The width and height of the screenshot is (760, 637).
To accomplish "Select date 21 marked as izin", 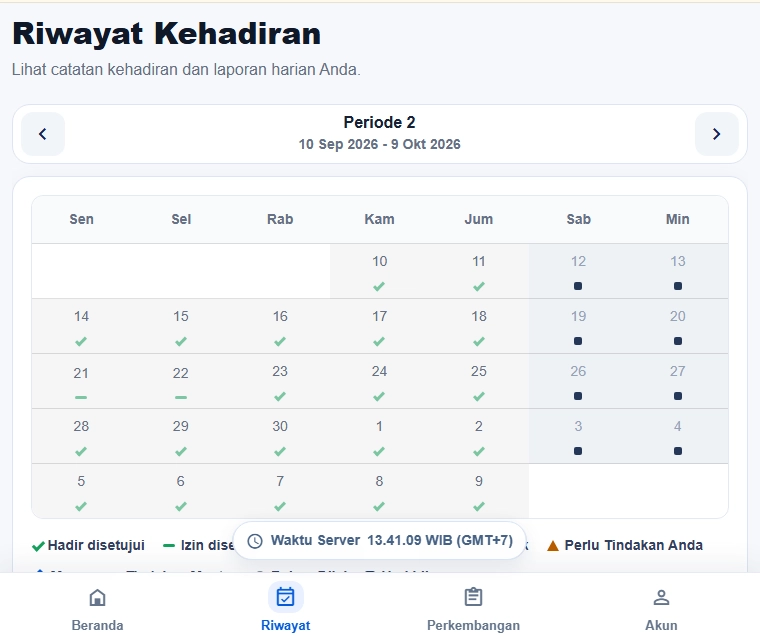I will [x=81, y=381].
